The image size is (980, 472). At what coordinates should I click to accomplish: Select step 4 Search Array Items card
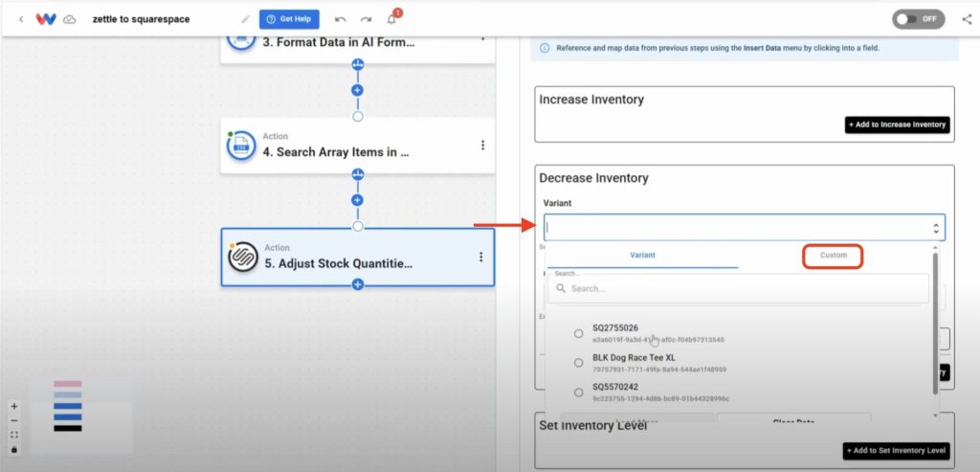(x=358, y=145)
